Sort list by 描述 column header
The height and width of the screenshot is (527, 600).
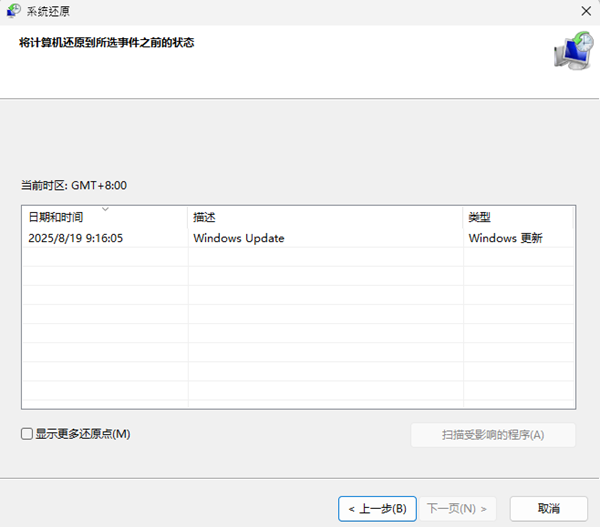pyautogui.click(x=204, y=217)
